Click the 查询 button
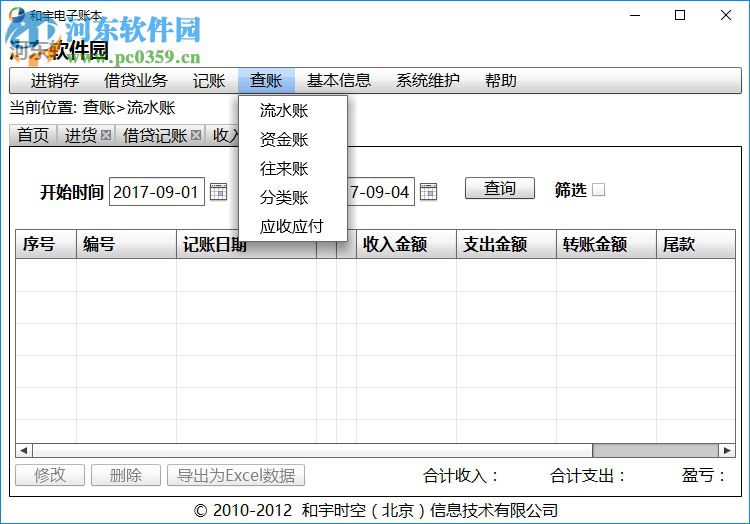This screenshot has width=750, height=524. tap(500, 188)
